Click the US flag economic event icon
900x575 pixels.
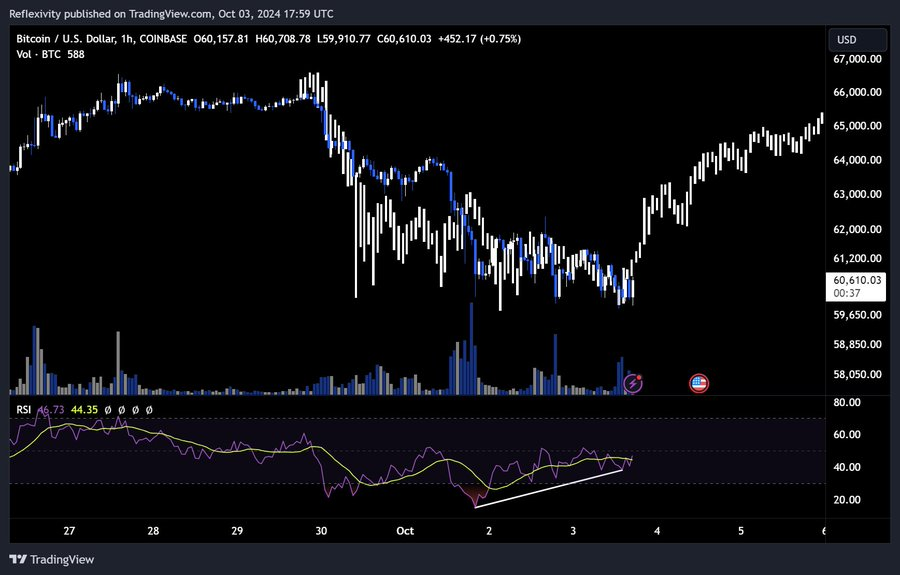(x=699, y=382)
